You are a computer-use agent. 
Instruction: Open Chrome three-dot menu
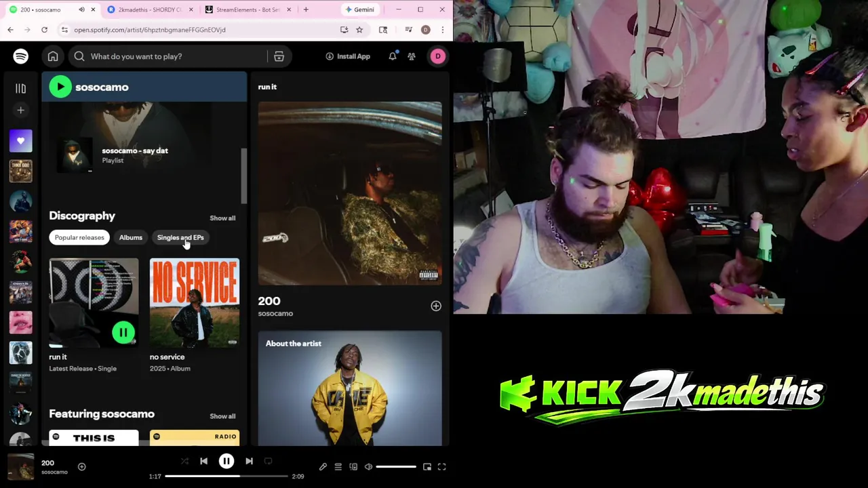442,30
